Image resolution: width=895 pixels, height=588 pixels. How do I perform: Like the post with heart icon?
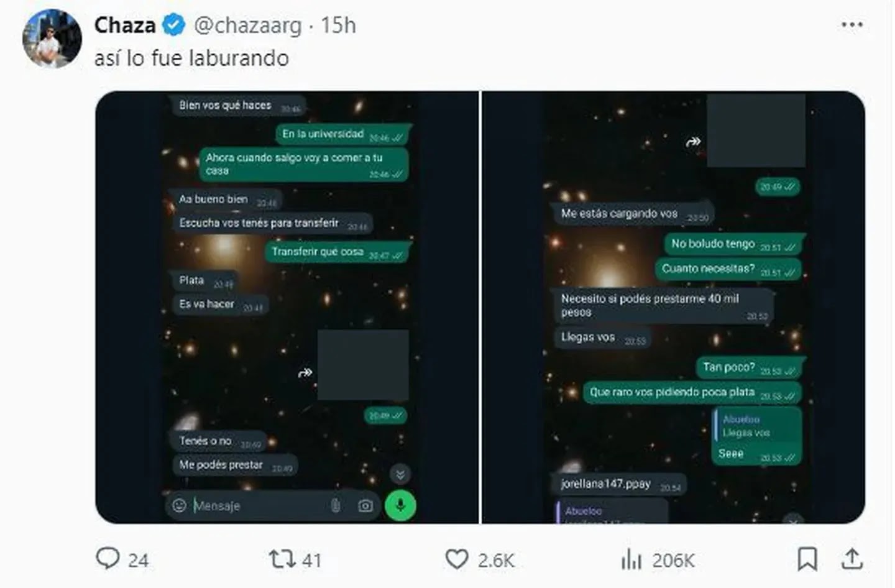[457, 559]
